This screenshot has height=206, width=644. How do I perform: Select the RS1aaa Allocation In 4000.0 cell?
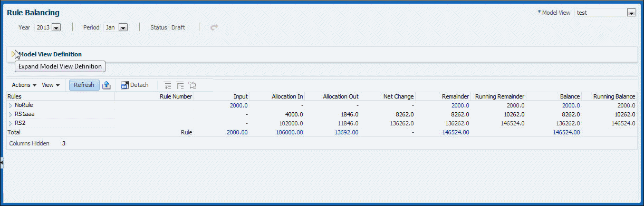[x=294, y=114]
